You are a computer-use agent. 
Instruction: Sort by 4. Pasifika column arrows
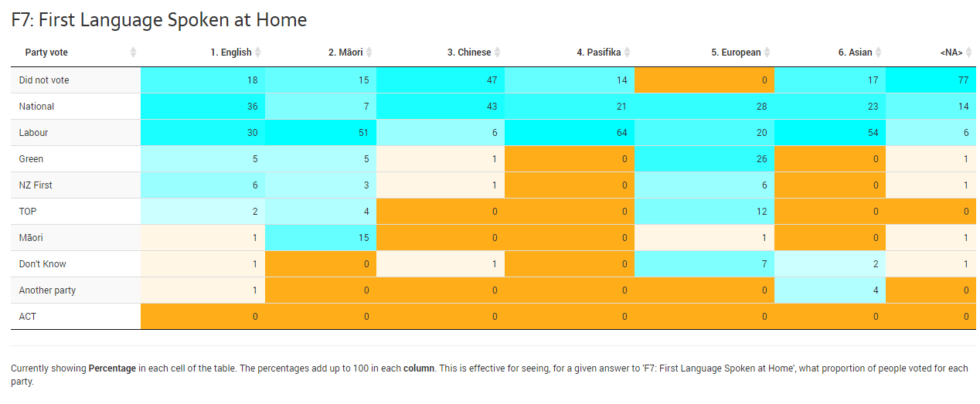[x=628, y=53]
